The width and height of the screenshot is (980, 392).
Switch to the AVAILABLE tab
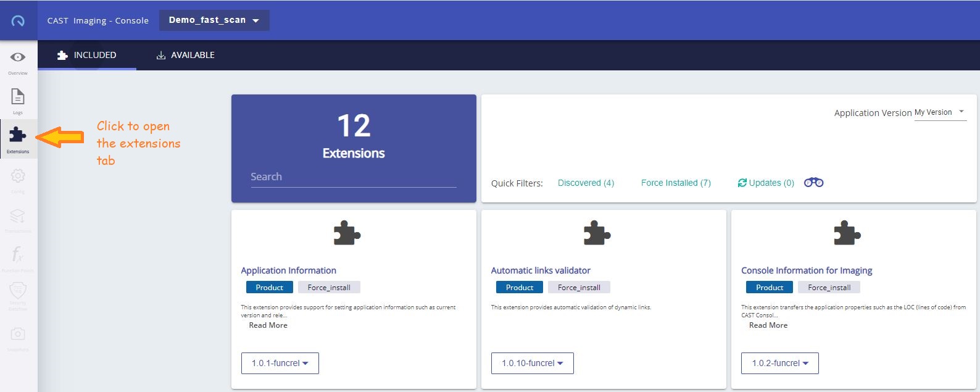pyautogui.click(x=185, y=55)
